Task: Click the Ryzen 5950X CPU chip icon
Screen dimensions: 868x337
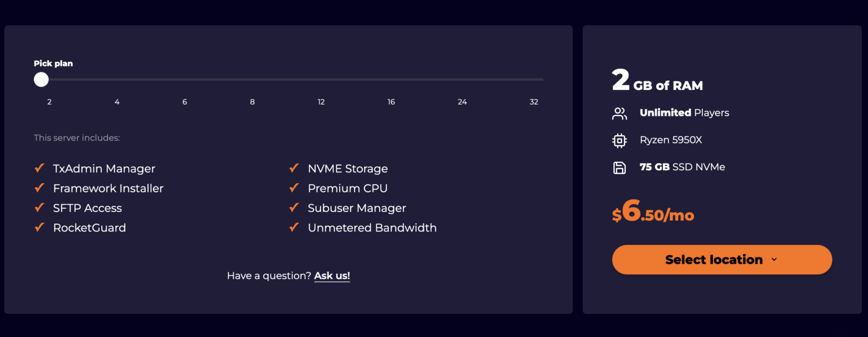Action: pyautogui.click(x=619, y=140)
